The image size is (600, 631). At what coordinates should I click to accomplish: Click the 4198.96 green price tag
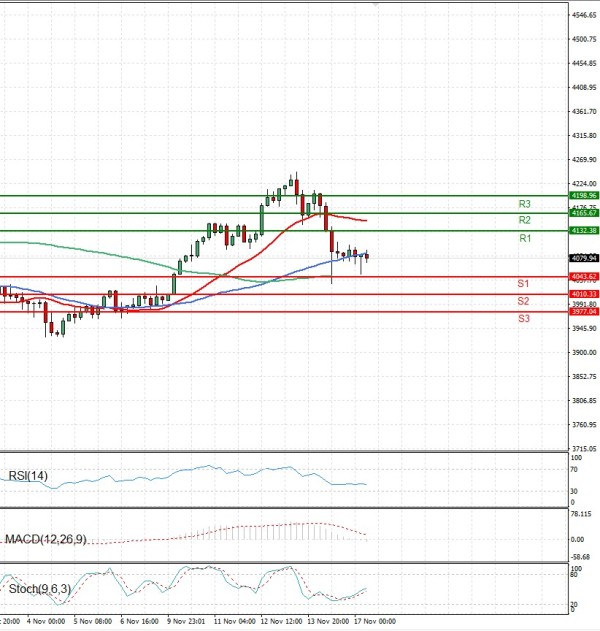[583, 196]
